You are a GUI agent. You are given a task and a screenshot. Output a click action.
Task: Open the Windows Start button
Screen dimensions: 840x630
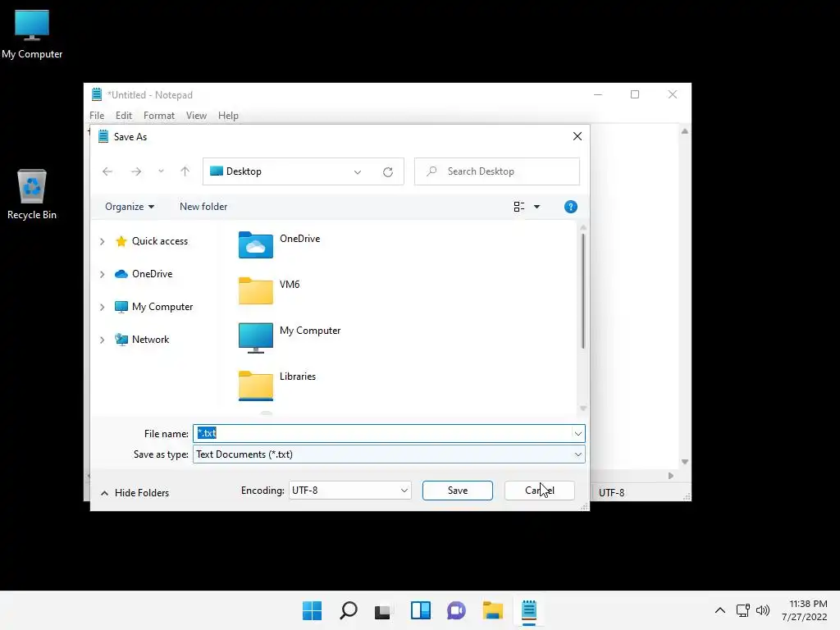[x=312, y=610]
